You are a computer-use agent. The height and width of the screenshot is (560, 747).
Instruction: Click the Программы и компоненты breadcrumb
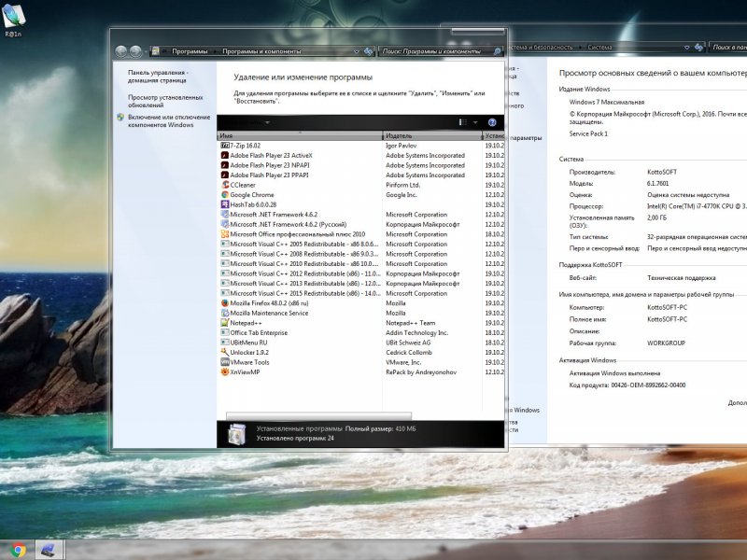261,51
